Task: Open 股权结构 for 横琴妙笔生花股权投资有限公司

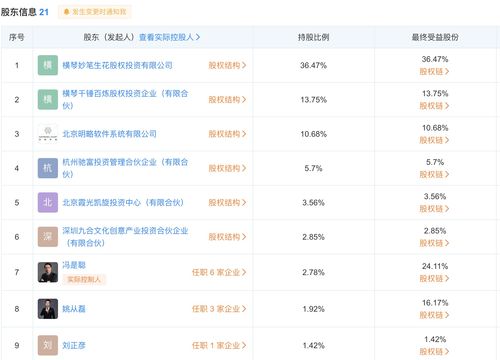Action: 227,65
